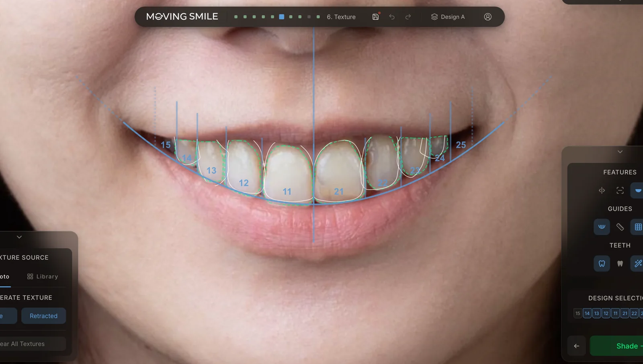The image size is (643, 364).
Task: Select tooth 13 label on the photo
Action: pos(211,170)
